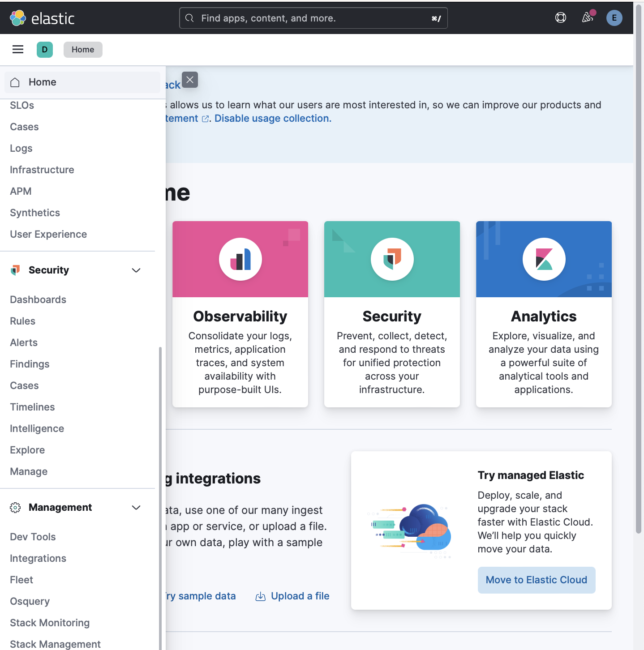
Task: Close the navigation flyout with X
Action: 190,80
